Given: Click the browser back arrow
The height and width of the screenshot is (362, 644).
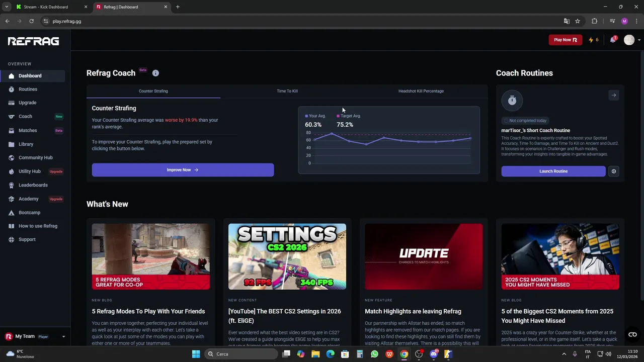Looking at the screenshot, I should 7,21.
